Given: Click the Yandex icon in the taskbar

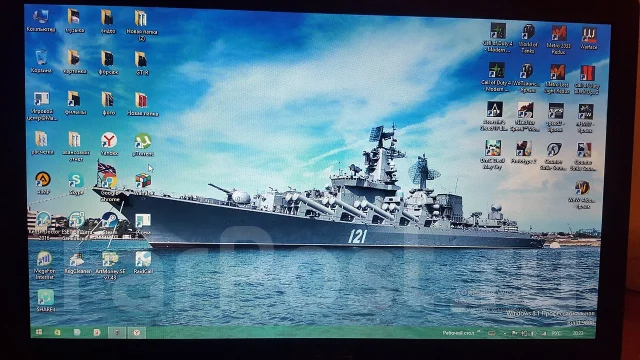Looking at the screenshot, I should click(137, 333).
